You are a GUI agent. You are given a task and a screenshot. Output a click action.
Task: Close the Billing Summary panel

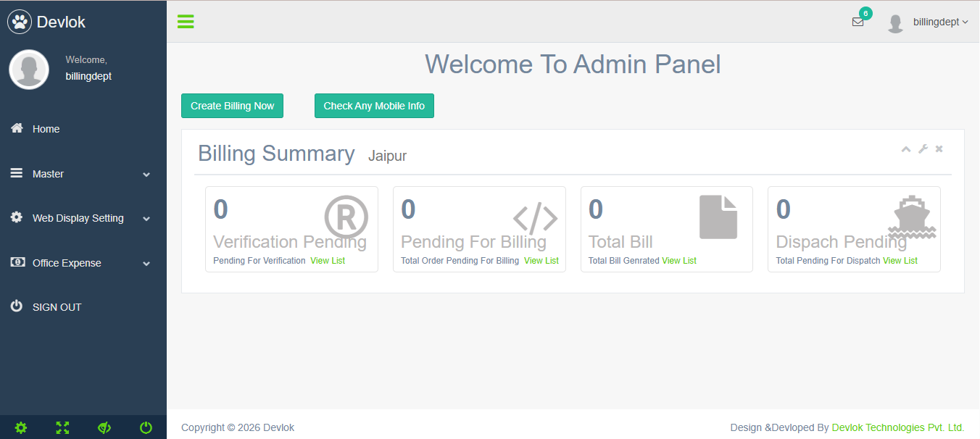click(x=939, y=149)
